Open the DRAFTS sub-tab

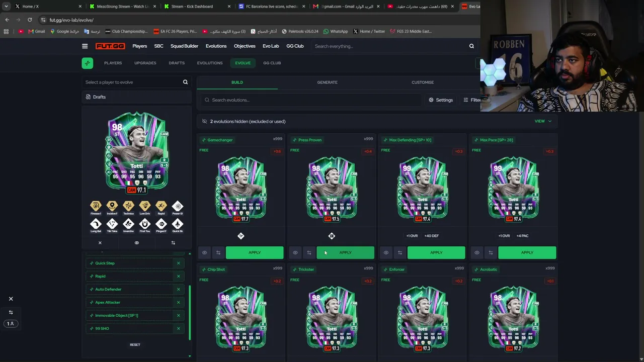pos(177,63)
